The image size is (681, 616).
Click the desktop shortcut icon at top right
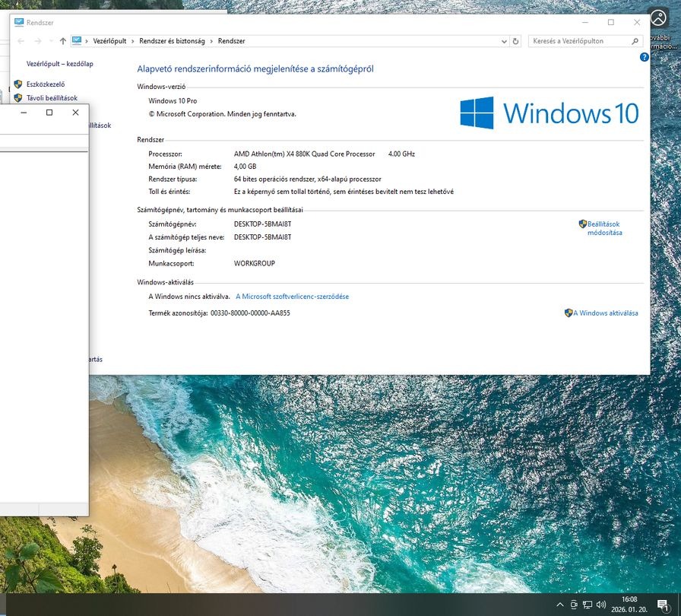pyautogui.click(x=659, y=18)
